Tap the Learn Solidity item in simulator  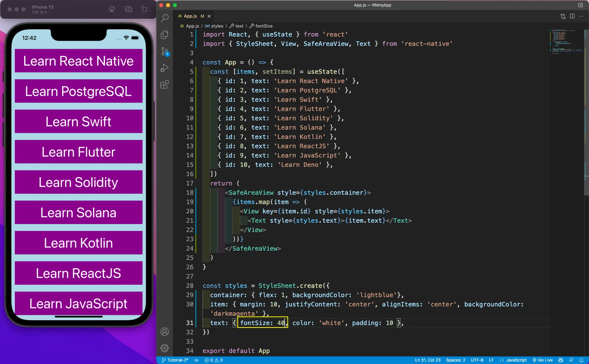(x=79, y=182)
